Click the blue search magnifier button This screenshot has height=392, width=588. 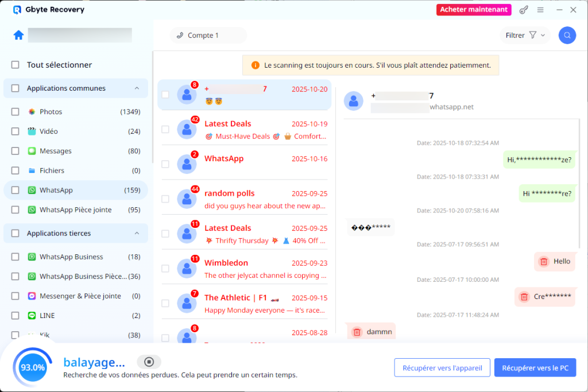pos(567,35)
